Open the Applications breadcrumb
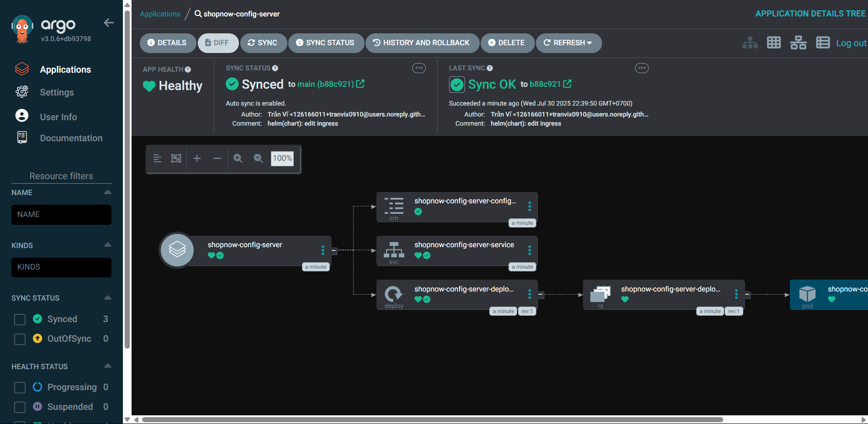Viewport: 868px width, 424px height. click(160, 14)
